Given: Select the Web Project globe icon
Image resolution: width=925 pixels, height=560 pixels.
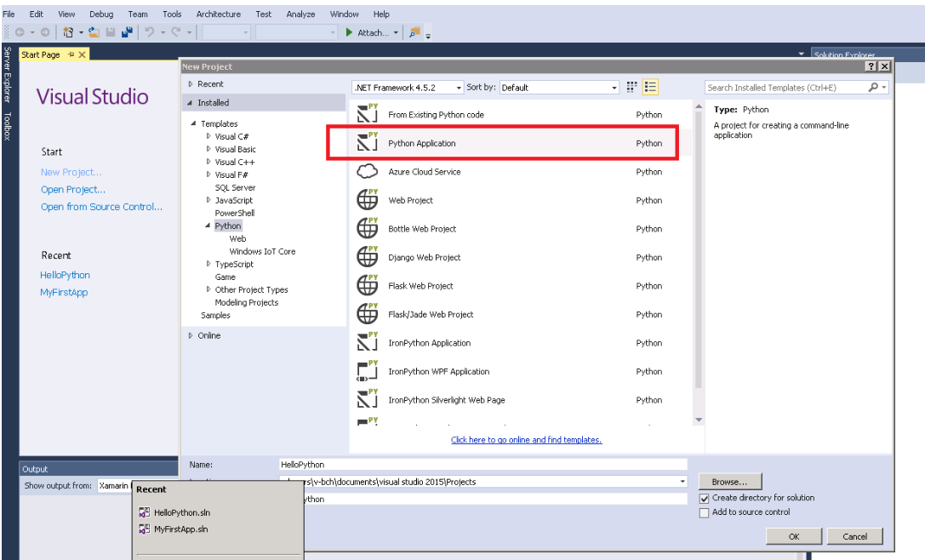Looking at the screenshot, I should [x=367, y=199].
